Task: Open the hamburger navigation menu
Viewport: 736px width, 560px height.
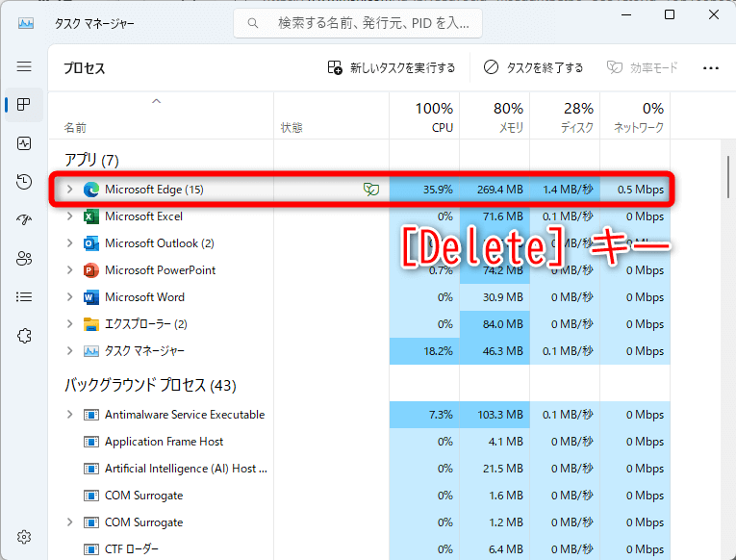Action: point(24,66)
